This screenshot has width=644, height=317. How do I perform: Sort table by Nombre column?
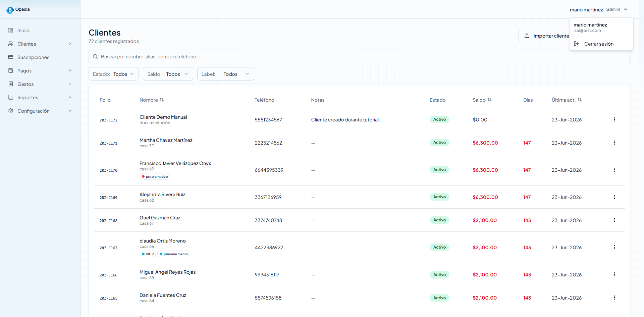point(152,100)
